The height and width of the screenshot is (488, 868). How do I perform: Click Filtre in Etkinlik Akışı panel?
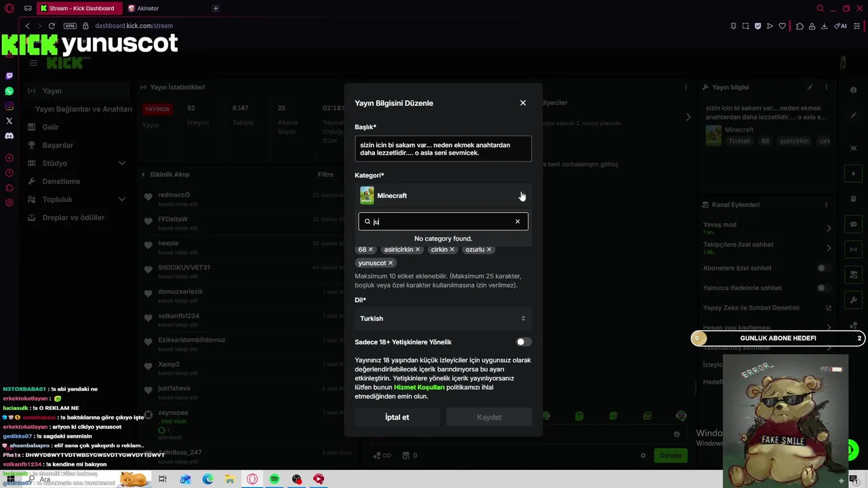(325, 174)
